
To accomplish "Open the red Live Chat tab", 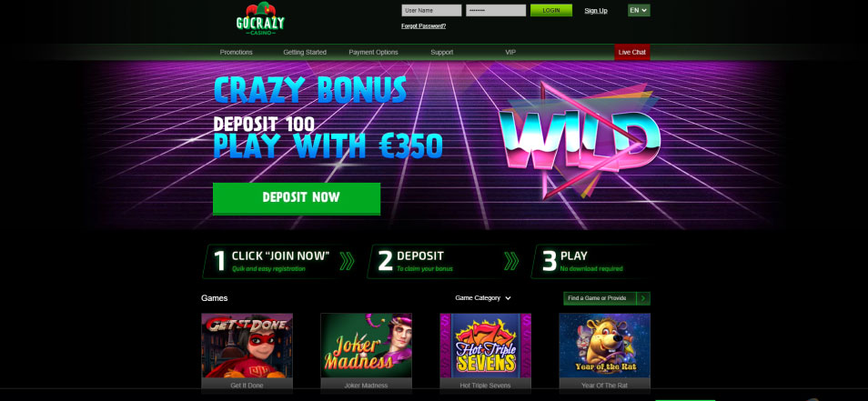I will tap(632, 53).
